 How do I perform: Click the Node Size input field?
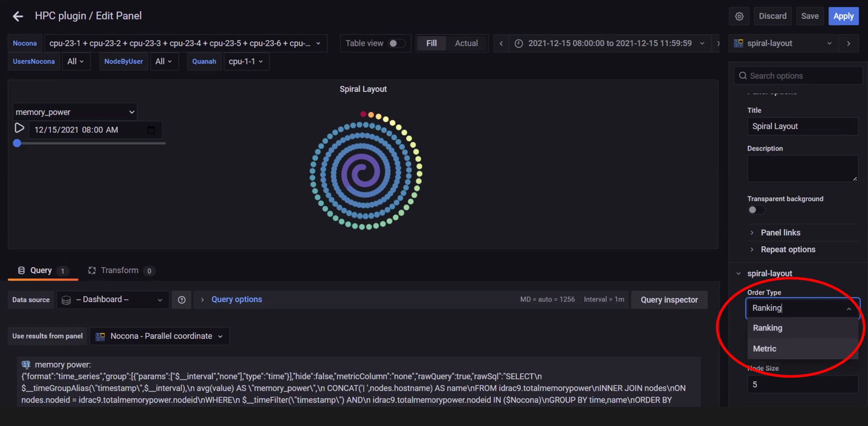[x=802, y=385]
